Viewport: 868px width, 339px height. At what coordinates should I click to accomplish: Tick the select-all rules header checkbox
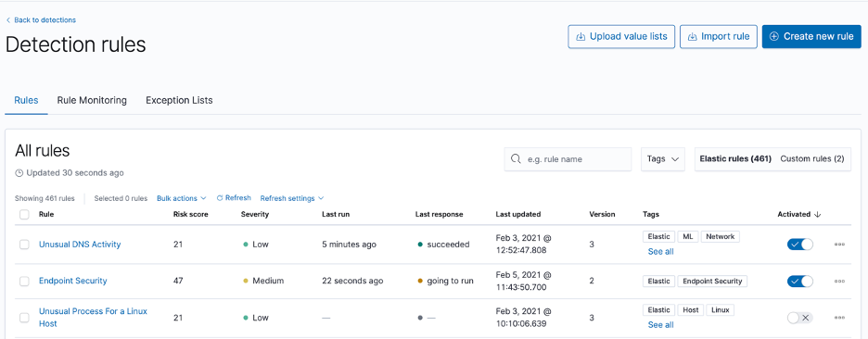click(24, 215)
